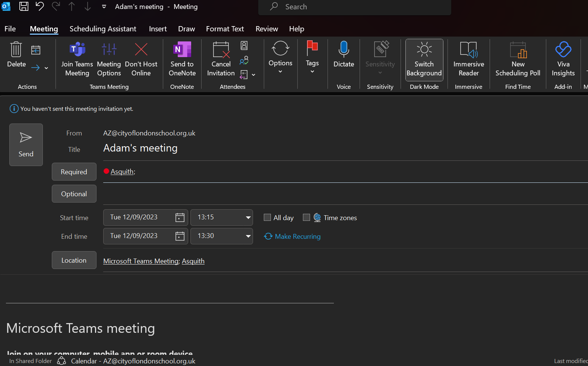Tick the Time zones checkbox

(x=306, y=217)
